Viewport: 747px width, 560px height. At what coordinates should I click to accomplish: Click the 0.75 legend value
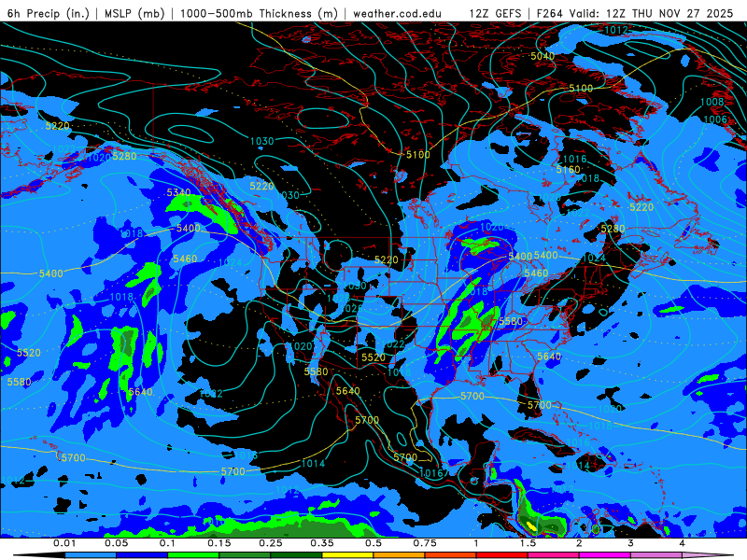pyautogui.click(x=425, y=543)
